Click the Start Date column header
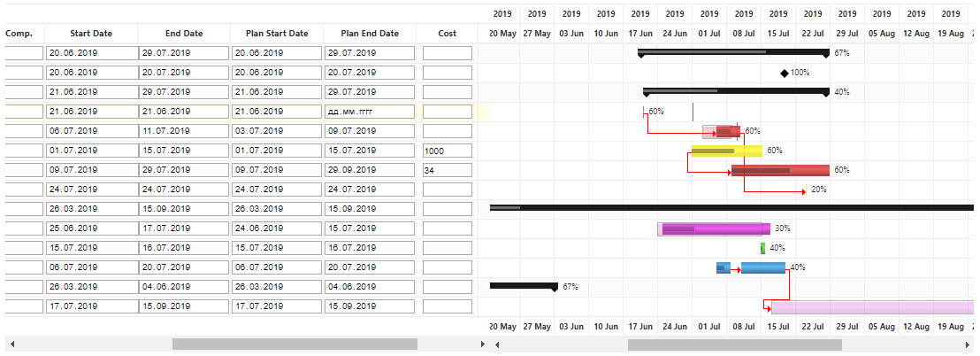980x356 pixels. pyautogui.click(x=91, y=34)
